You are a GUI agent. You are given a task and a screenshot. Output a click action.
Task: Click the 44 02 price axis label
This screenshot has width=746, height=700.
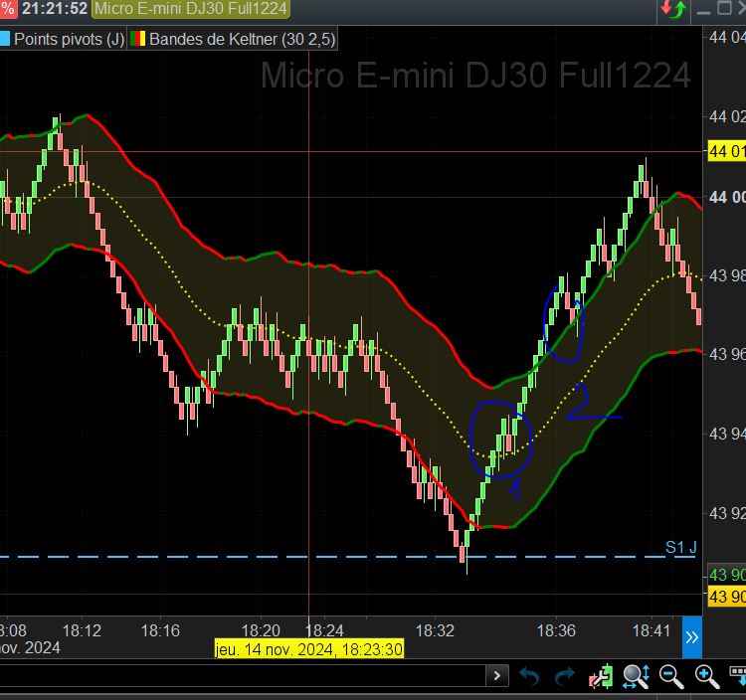726,116
